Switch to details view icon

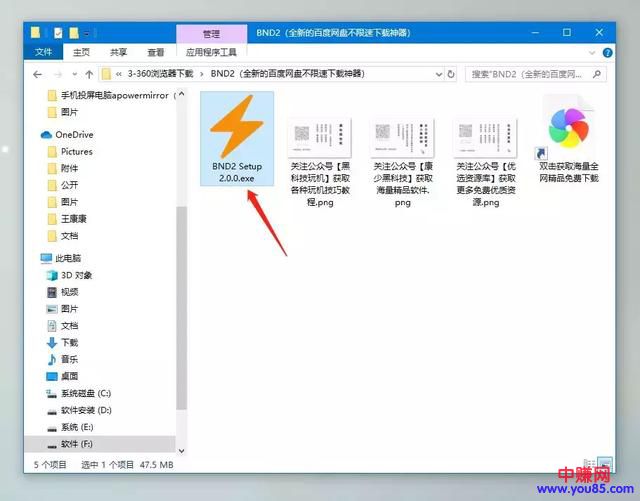pyautogui.click(x=589, y=464)
